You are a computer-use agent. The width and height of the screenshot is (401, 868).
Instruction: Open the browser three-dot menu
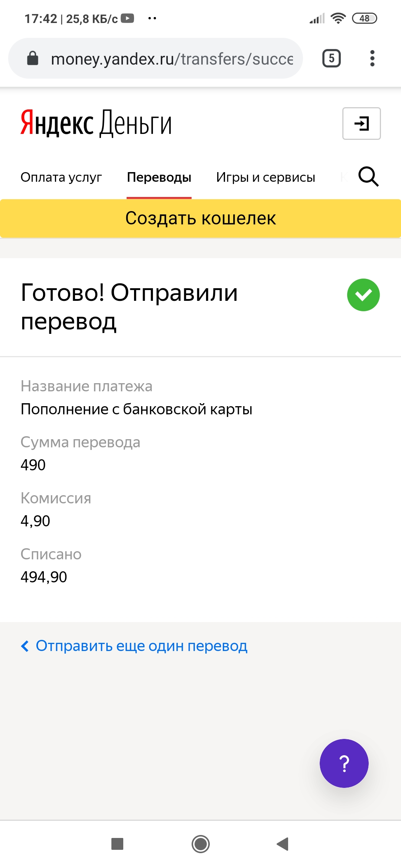pos(372,58)
